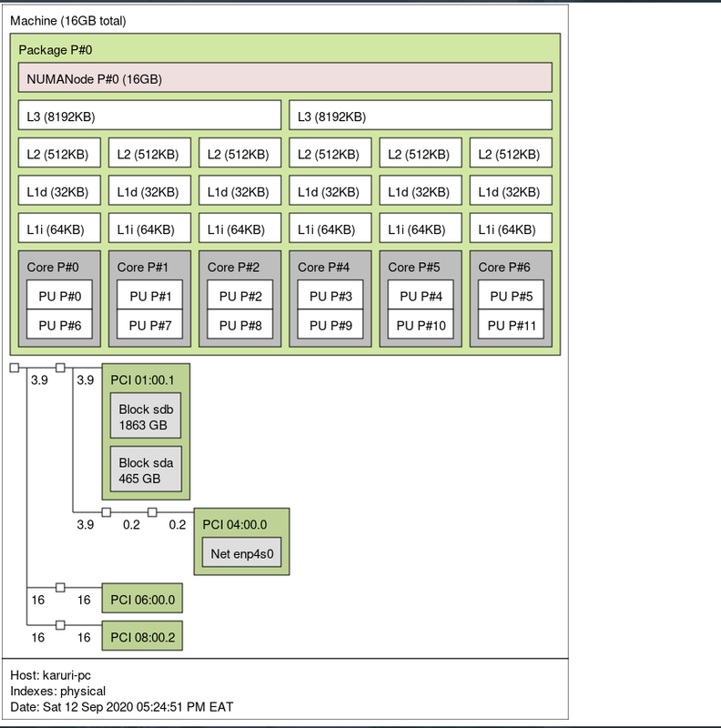Image resolution: width=721 pixels, height=728 pixels.
Task: Click the L2 (512KB) box above Core P#0
Action: [x=59, y=153]
